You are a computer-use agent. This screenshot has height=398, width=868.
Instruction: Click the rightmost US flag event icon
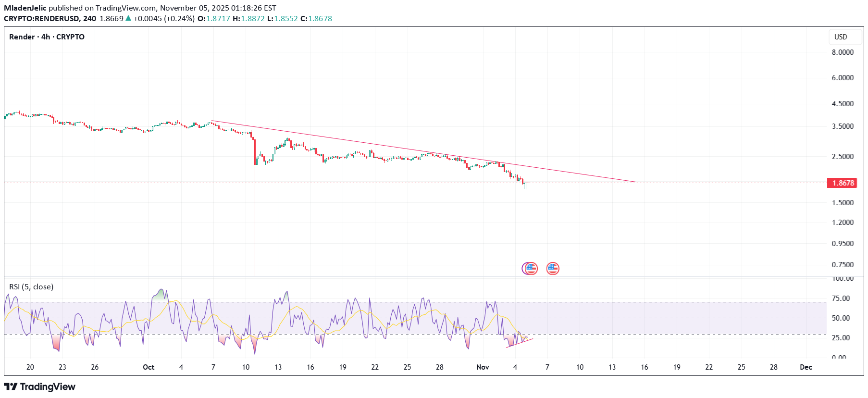553,268
